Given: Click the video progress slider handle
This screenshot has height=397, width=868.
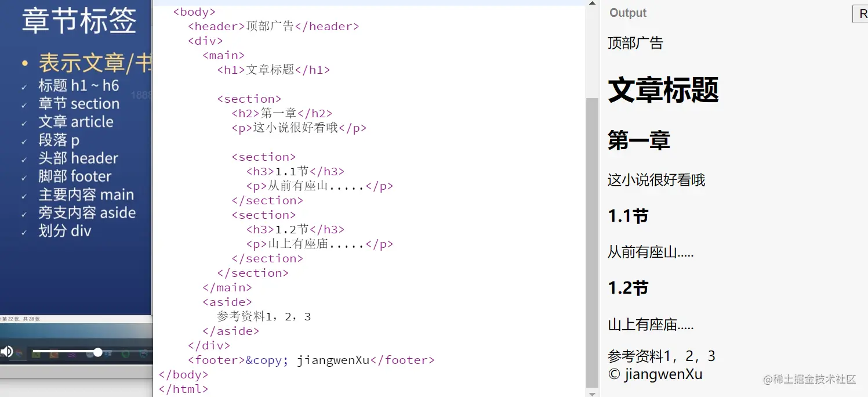Looking at the screenshot, I should point(97,352).
